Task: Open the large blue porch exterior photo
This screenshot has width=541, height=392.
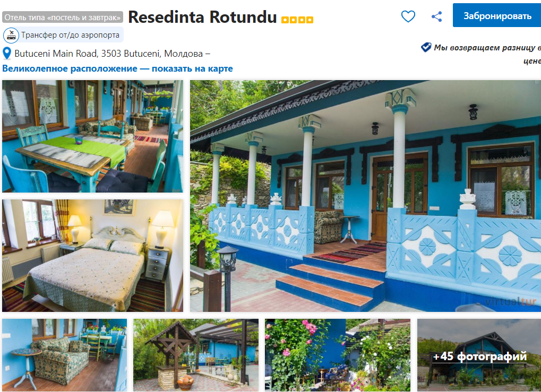Action: 365,196
